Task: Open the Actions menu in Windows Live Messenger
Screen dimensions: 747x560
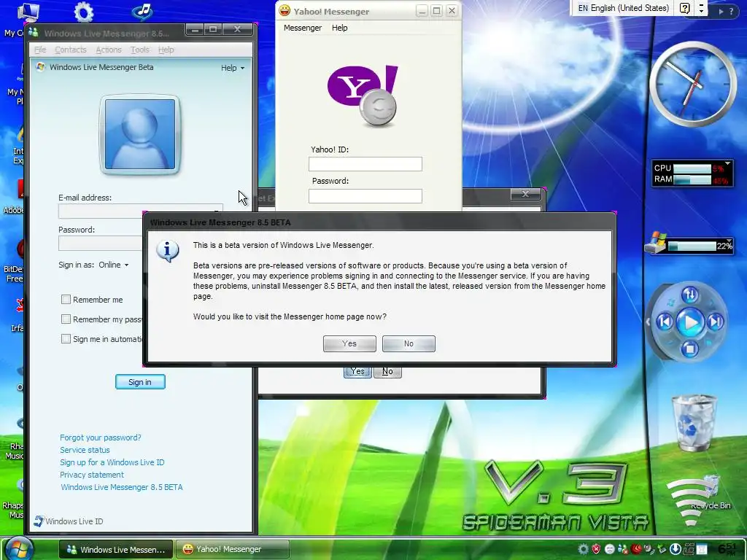Action: [x=109, y=50]
